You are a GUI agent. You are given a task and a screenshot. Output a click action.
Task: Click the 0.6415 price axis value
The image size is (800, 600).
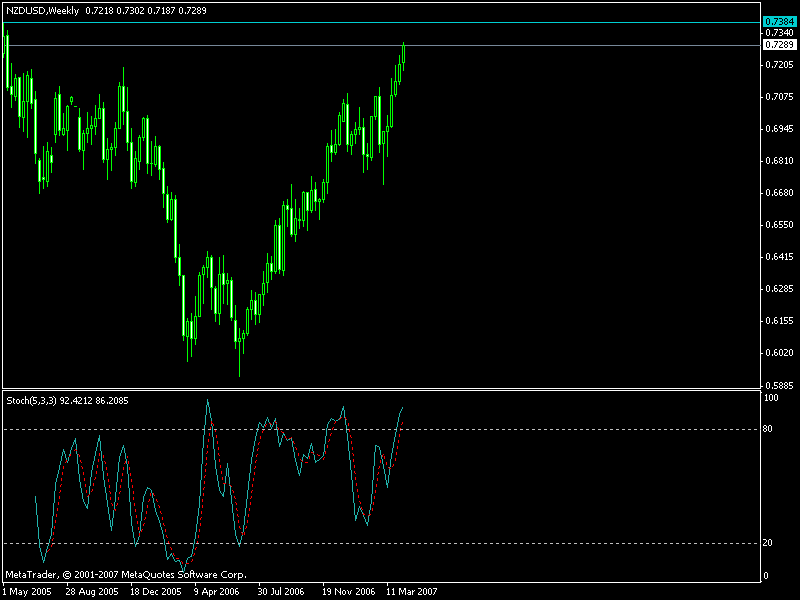(x=780, y=257)
